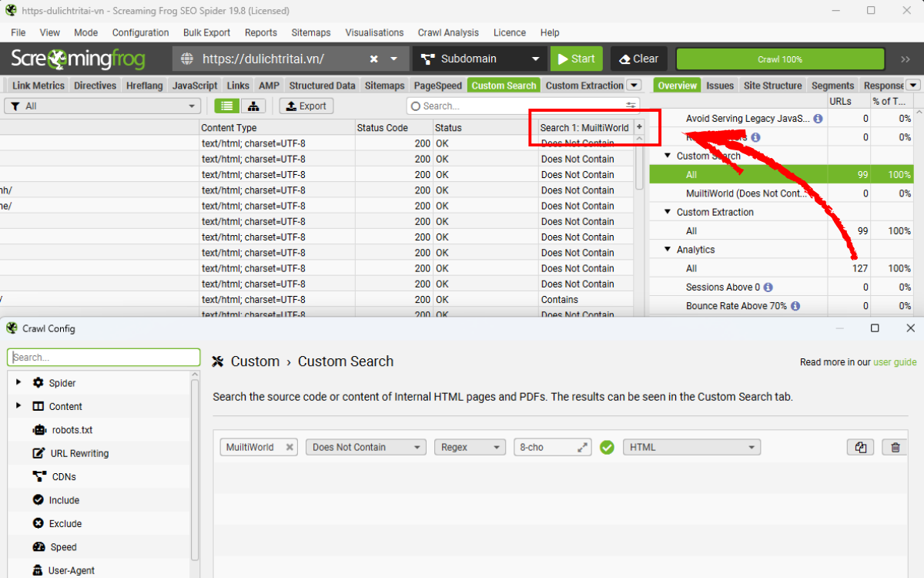
Task: Collapse the Custom Extraction section
Action: click(x=668, y=212)
